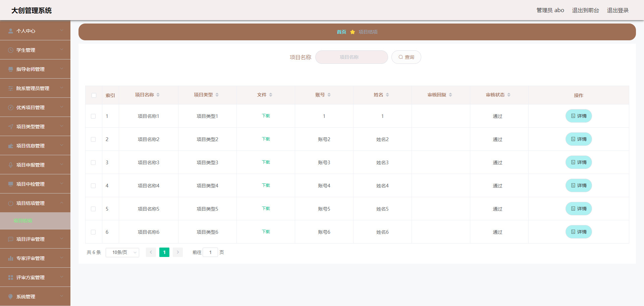
Task: Click 退出登录 link
Action: (618, 10)
